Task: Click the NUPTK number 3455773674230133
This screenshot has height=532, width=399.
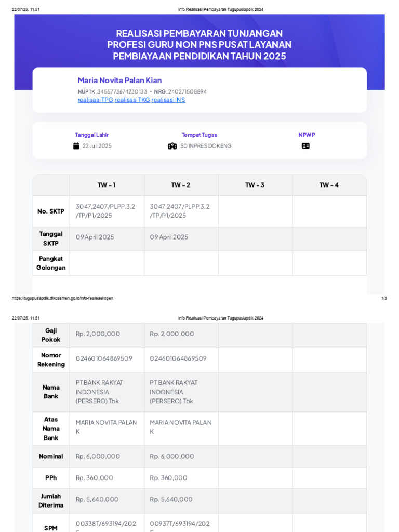Action: 122,91
